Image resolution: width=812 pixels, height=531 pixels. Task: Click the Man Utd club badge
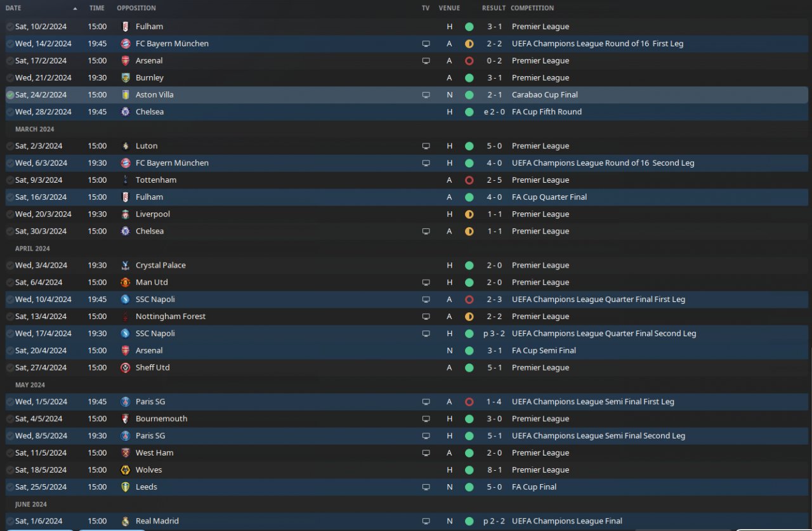pos(125,282)
